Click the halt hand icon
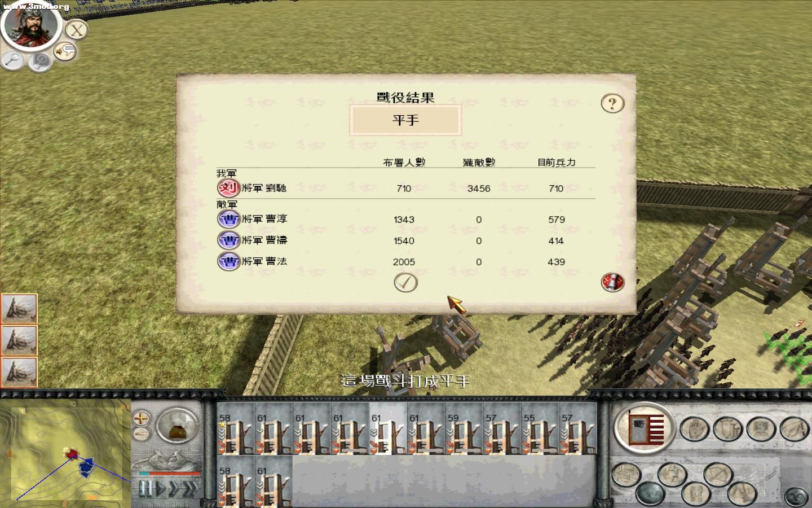Image resolution: width=812 pixels, height=508 pixels. 694,429
